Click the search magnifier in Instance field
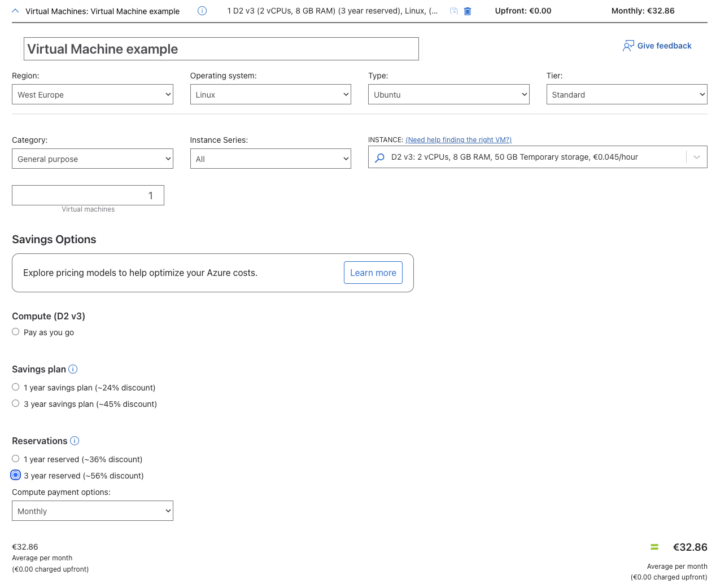 pos(380,157)
